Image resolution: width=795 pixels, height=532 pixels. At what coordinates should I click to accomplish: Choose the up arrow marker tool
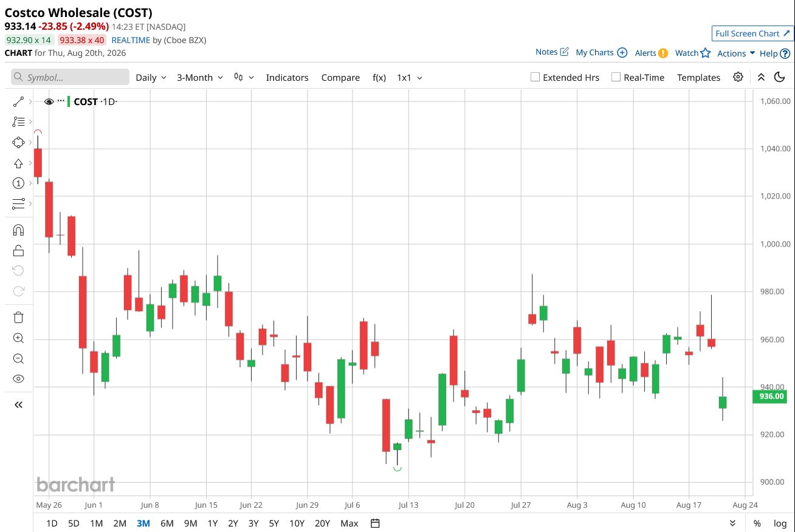pos(18,163)
